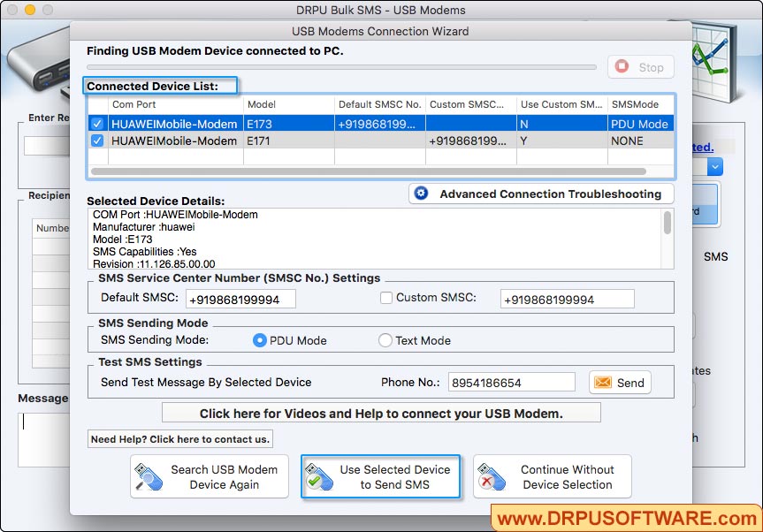This screenshot has height=532, width=763.
Task: Click the Phone No. input field
Action: pos(511,383)
